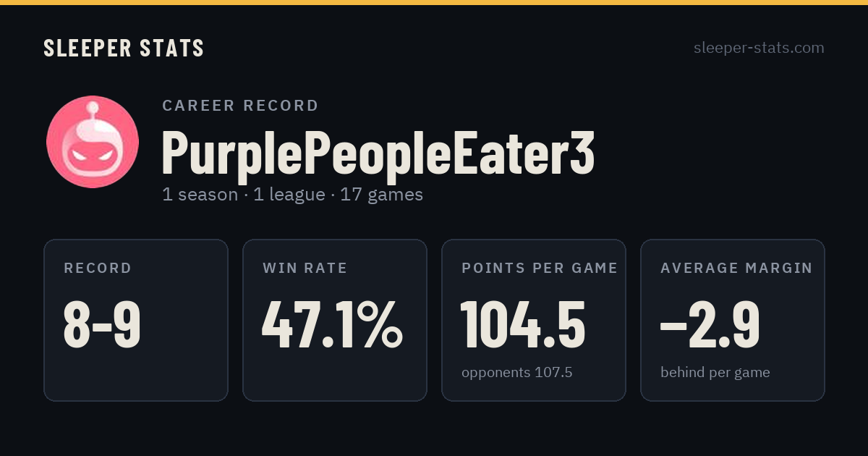The height and width of the screenshot is (456, 868).
Task: Click the 104.5 points per game value
Action: (523, 324)
